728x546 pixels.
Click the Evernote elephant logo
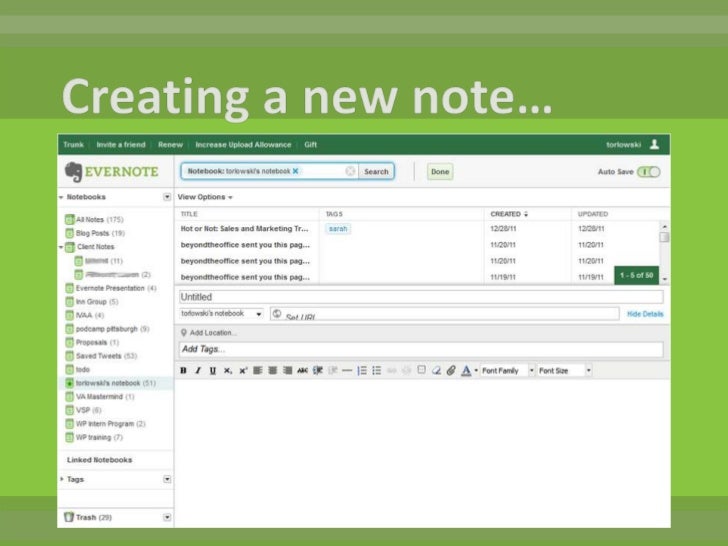click(x=73, y=172)
